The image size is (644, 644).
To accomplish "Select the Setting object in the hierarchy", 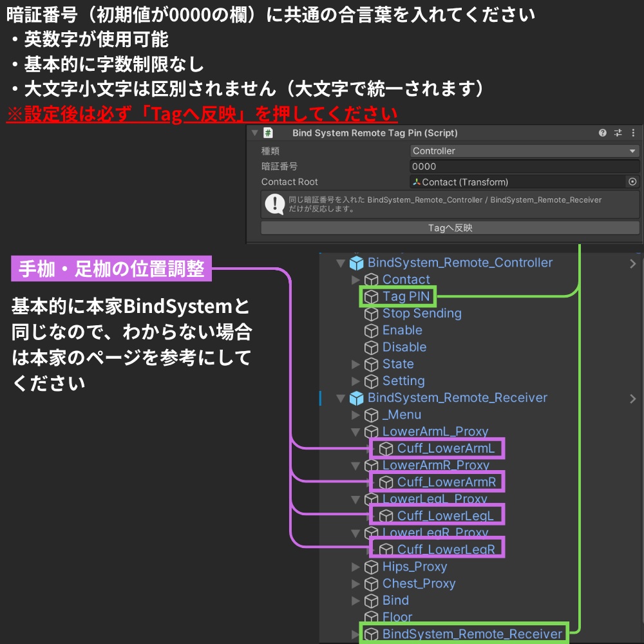I will tap(403, 381).
